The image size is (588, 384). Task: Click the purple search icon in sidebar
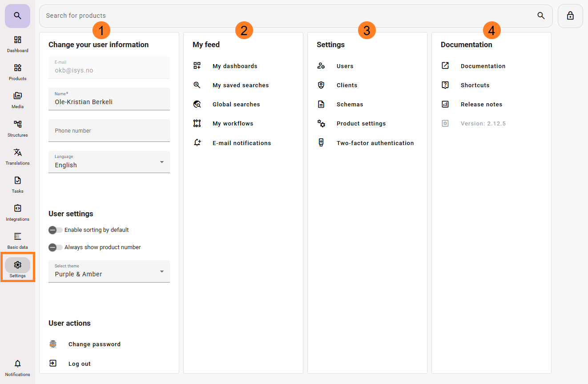click(x=17, y=16)
